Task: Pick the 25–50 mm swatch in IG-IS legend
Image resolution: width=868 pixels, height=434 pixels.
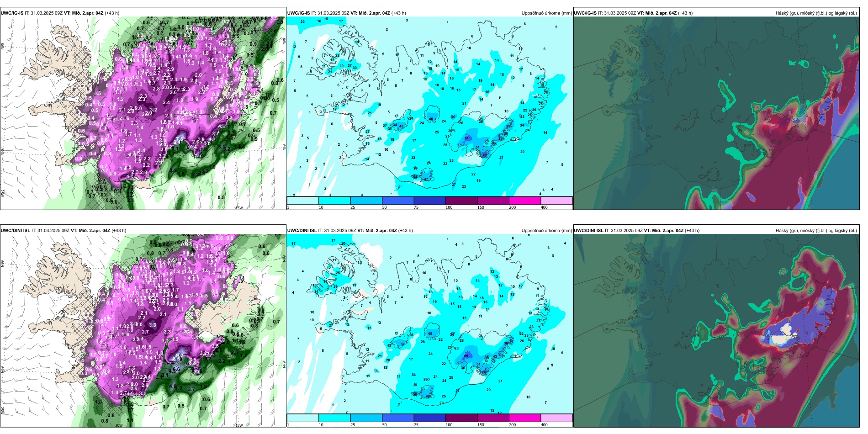Action: (366, 201)
